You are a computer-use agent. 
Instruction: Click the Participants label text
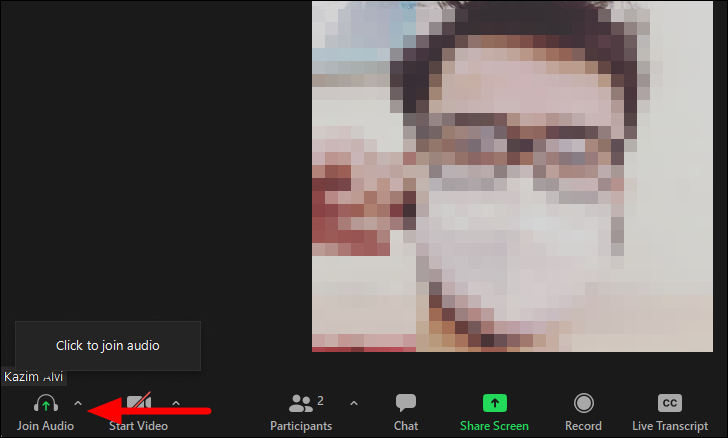301,426
